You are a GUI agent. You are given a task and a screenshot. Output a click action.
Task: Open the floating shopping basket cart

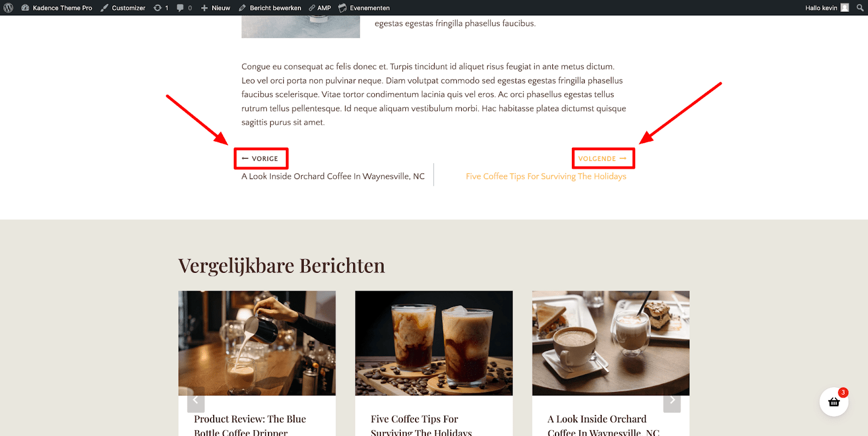(x=834, y=402)
